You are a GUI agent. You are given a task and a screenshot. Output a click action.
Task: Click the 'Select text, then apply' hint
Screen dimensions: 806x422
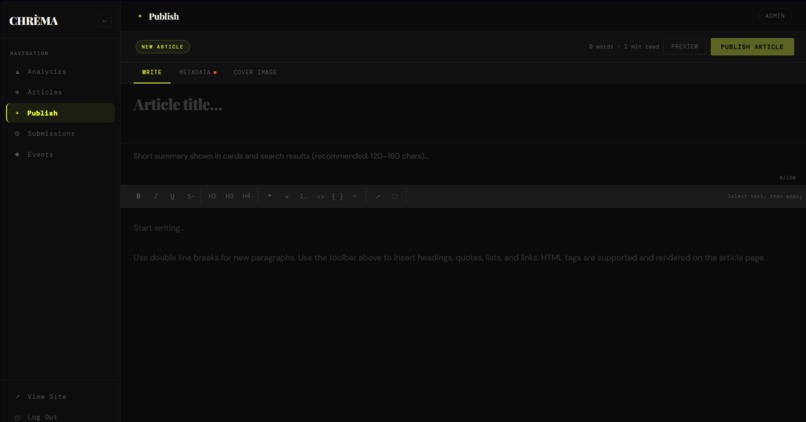pyautogui.click(x=764, y=196)
